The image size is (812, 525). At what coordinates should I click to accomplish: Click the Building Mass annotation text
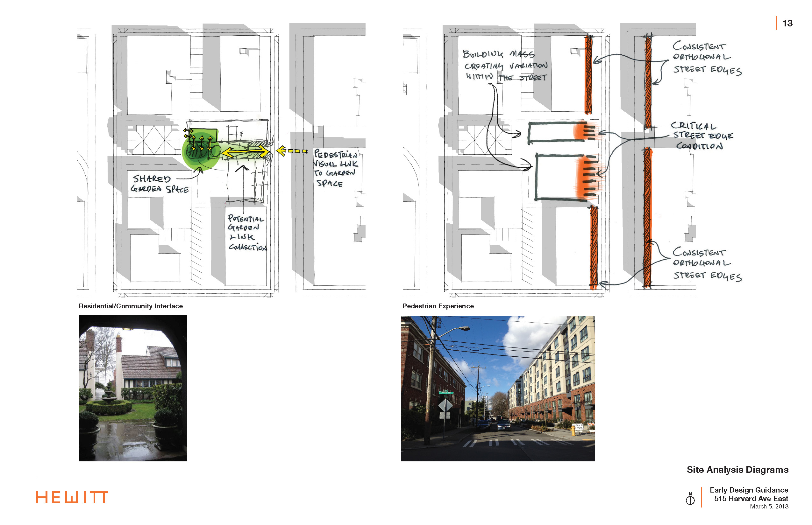(505, 66)
